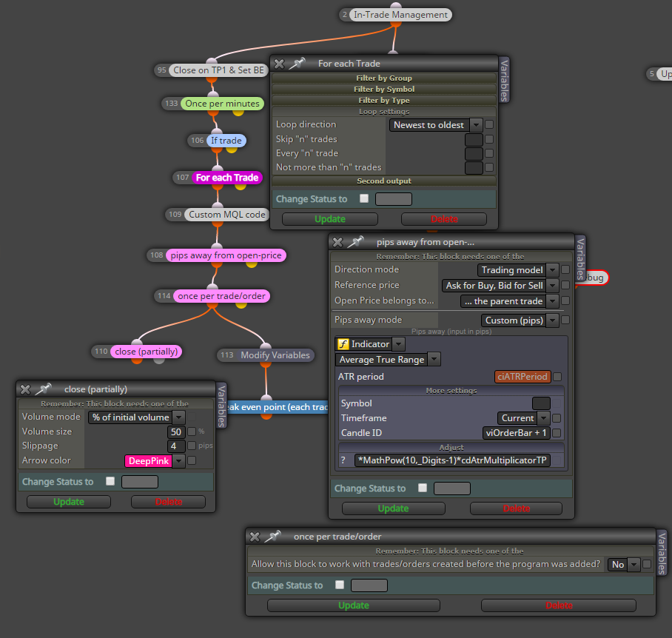Click the question mark in Adjust
Image resolution: width=672 pixels, height=638 pixels.
343,460
